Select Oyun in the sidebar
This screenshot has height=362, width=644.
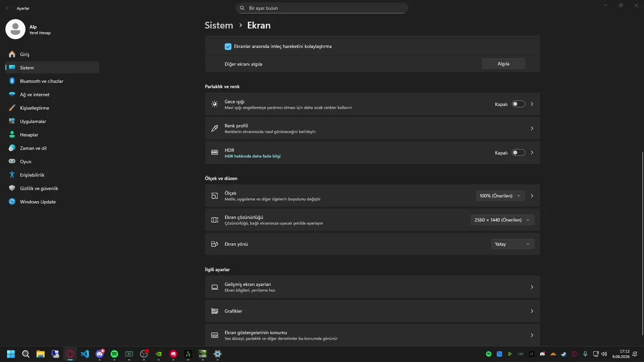(52, 161)
